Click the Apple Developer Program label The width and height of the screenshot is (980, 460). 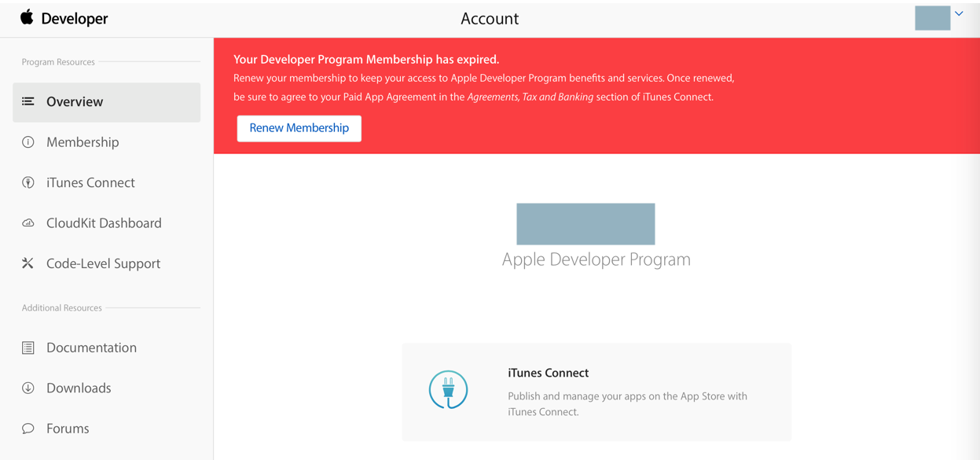(x=596, y=259)
